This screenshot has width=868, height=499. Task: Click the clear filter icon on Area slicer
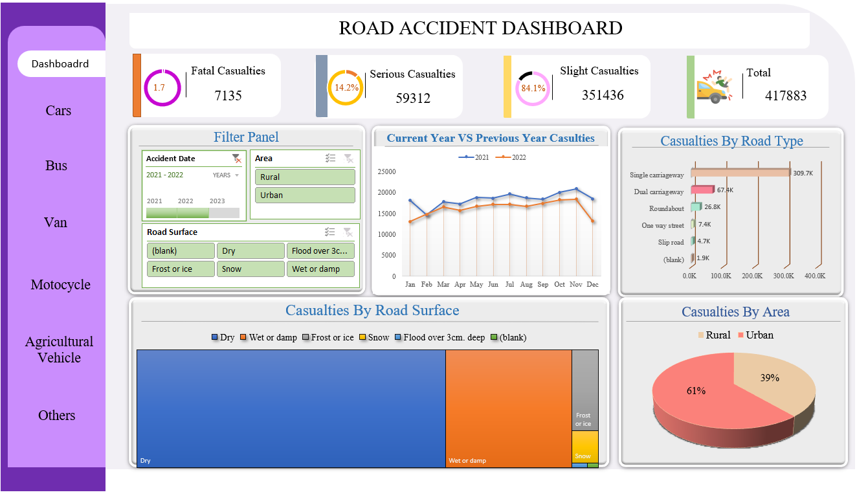pyautogui.click(x=348, y=157)
